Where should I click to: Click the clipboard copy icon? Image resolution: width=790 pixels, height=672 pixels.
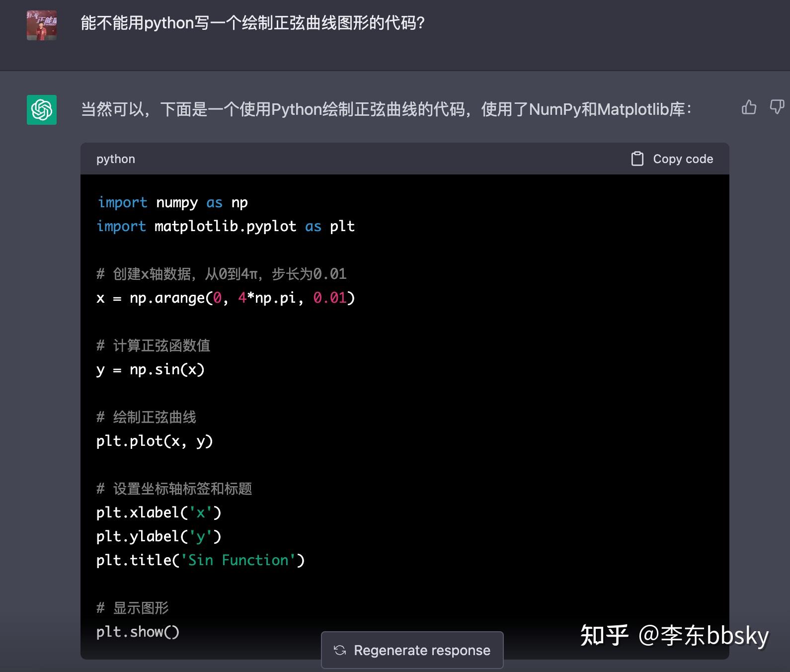click(x=637, y=159)
